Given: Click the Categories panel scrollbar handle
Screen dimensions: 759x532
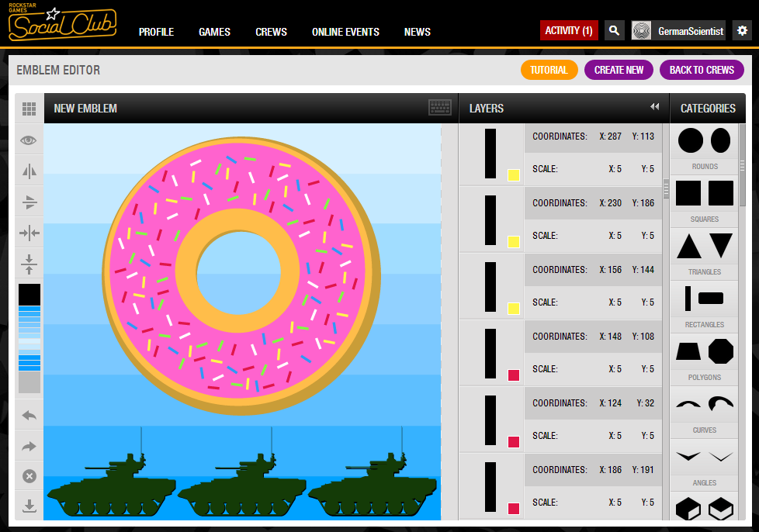Looking at the screenshot, I should [742, 166].
